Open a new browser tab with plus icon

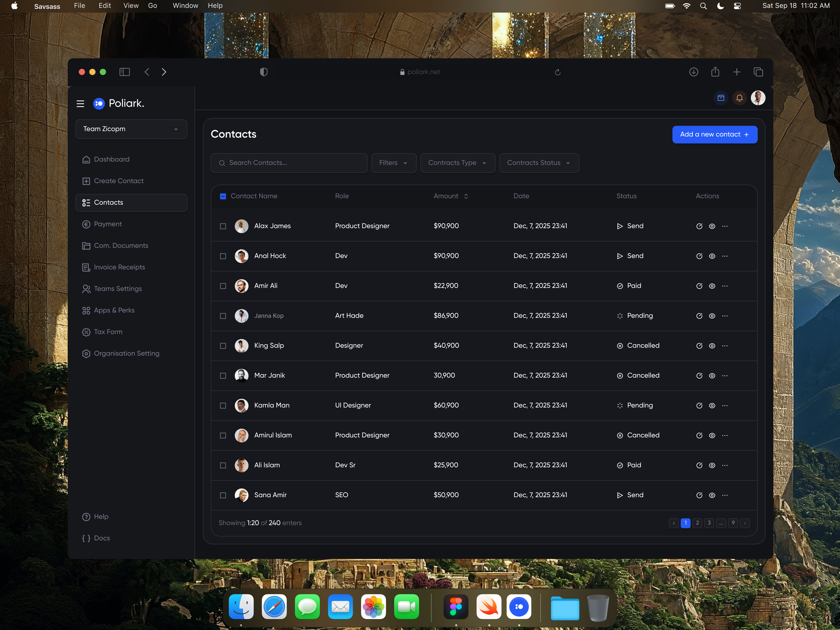737,72
